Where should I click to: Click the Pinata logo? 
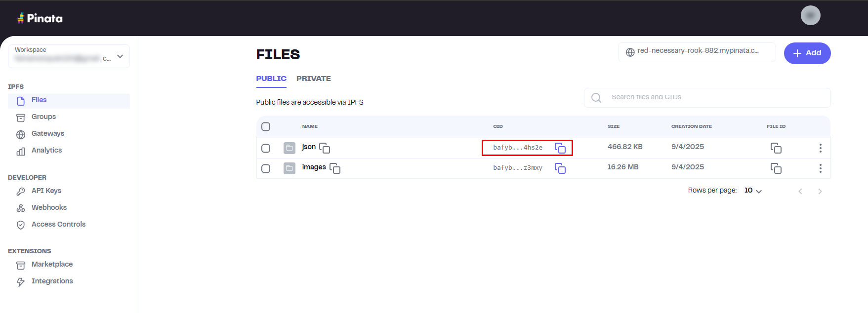point(40,18)
